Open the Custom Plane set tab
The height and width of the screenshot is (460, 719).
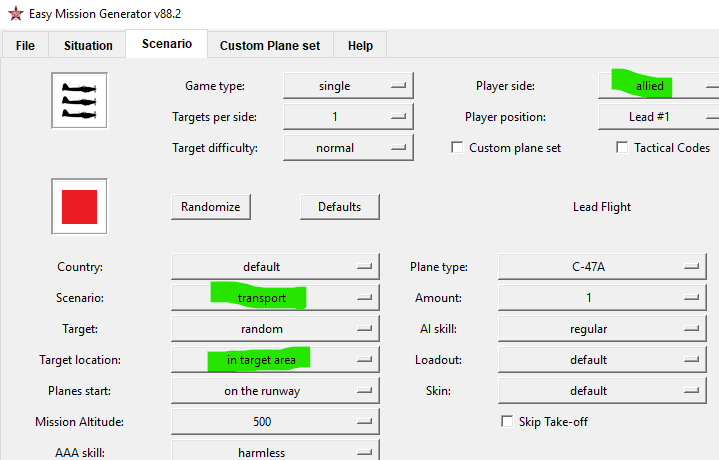pos(270,46)
